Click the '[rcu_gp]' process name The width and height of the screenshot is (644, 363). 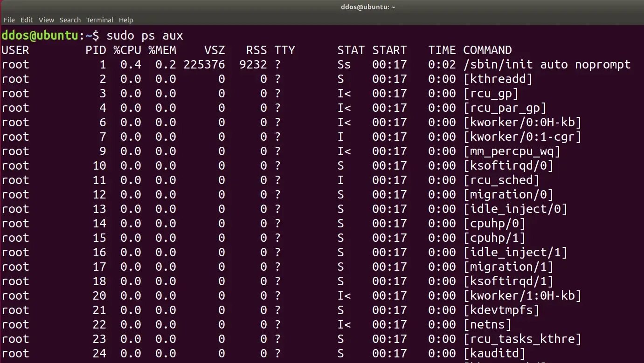[491, 93]
